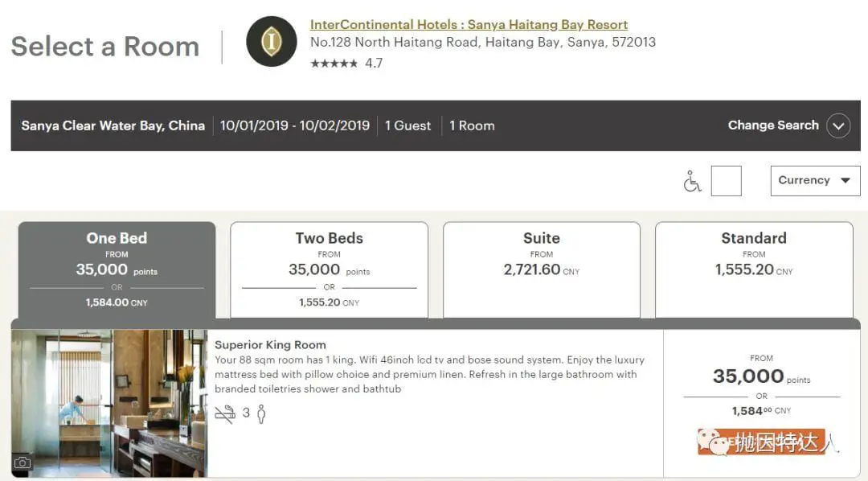The width and height of the screenshot is (868, 481).
Task: Click the non-smoking icon in room details
Action: point(225,413)
